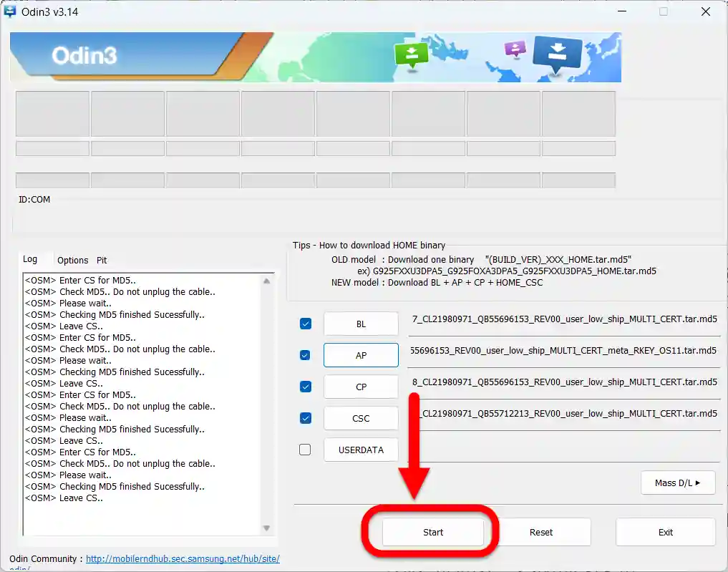The width and height of the screenshot is (728, 572).
Task: Open the Odin Community samsung.net link
Action: point(183,558)
